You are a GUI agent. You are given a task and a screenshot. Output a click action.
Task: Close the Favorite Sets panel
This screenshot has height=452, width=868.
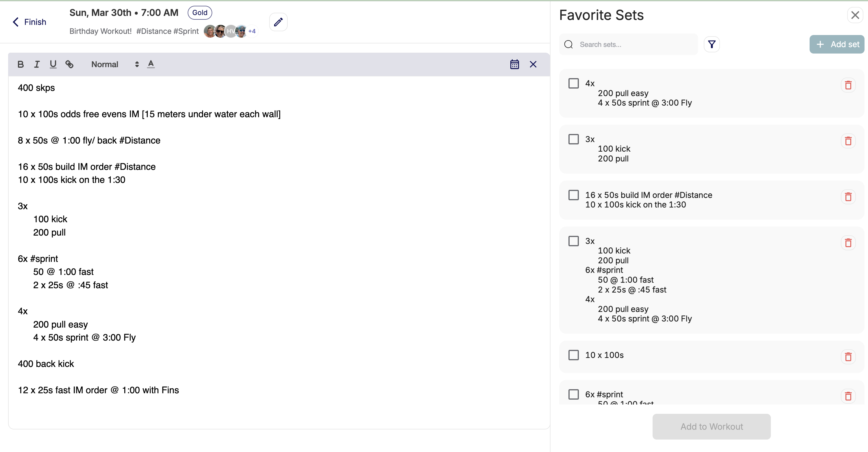pos(855,15)
